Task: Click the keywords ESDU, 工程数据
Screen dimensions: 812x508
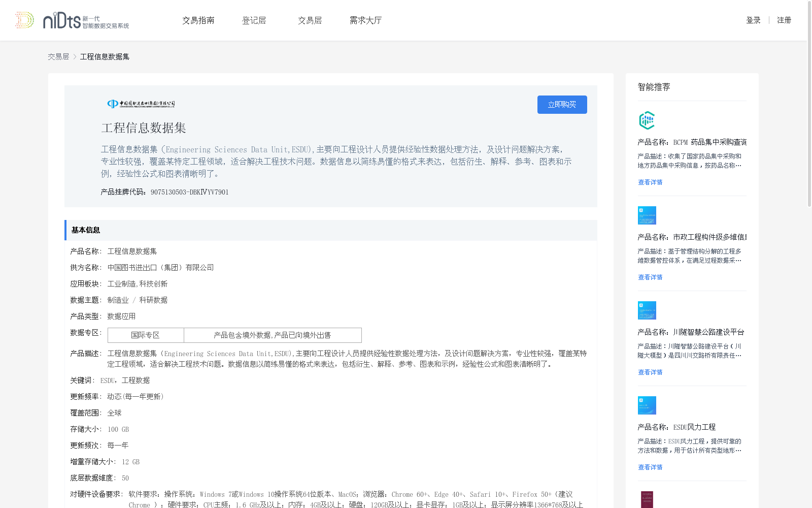Action: 125,380
